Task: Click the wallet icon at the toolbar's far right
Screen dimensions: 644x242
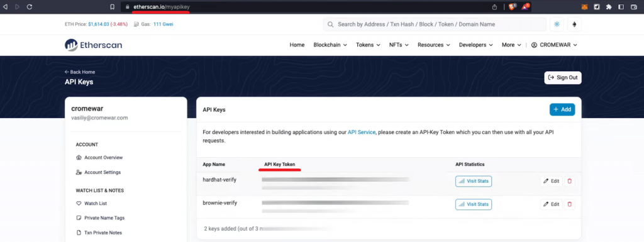Action: pyautogui.click(x=634, y=7)
